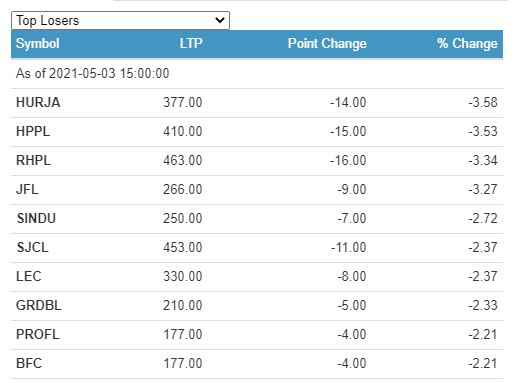
Task: Sort by the % Change column header
Action: pyautogui.click(x=467, y=44)
